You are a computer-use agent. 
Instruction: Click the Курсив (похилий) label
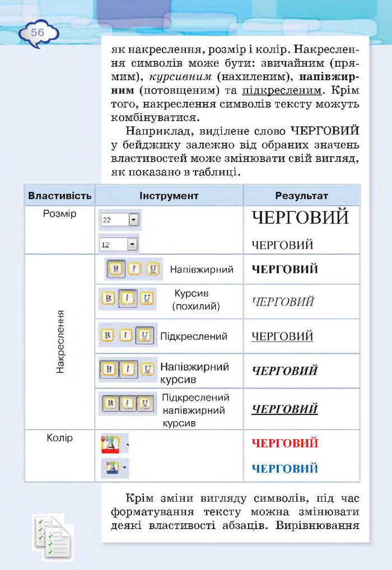pos(197,300)
